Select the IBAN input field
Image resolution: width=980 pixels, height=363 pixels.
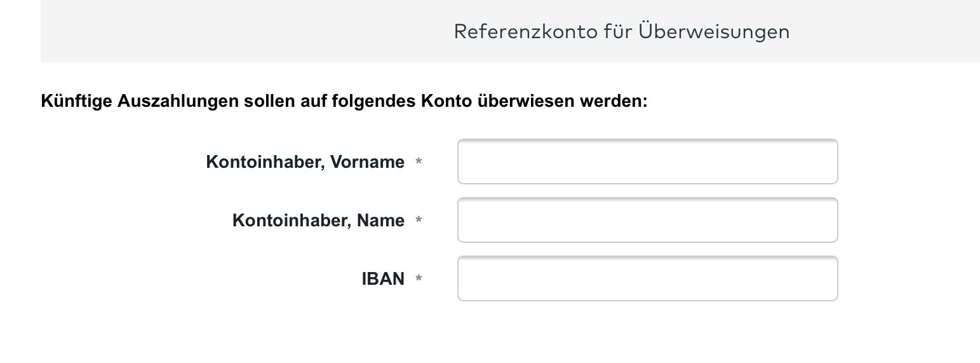(647, 278)
